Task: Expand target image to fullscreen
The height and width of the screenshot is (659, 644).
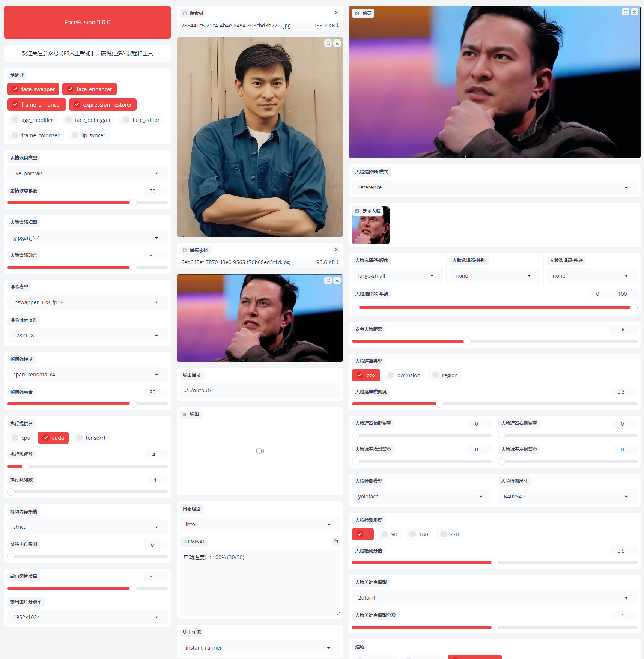Action: coord(328,280)
